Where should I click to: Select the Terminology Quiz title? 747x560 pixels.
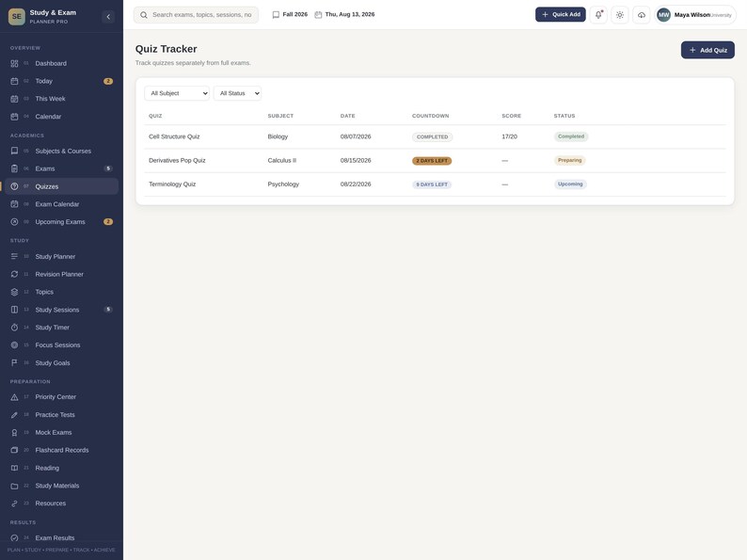(172, 184)
